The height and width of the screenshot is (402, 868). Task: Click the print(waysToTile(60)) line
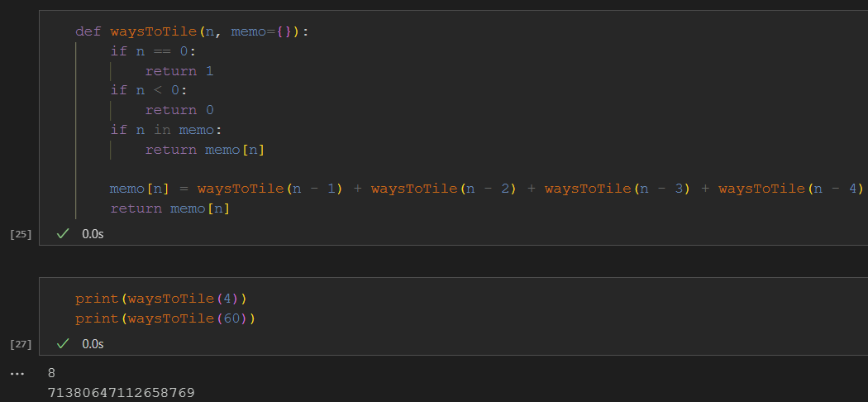tap(165, 319)
